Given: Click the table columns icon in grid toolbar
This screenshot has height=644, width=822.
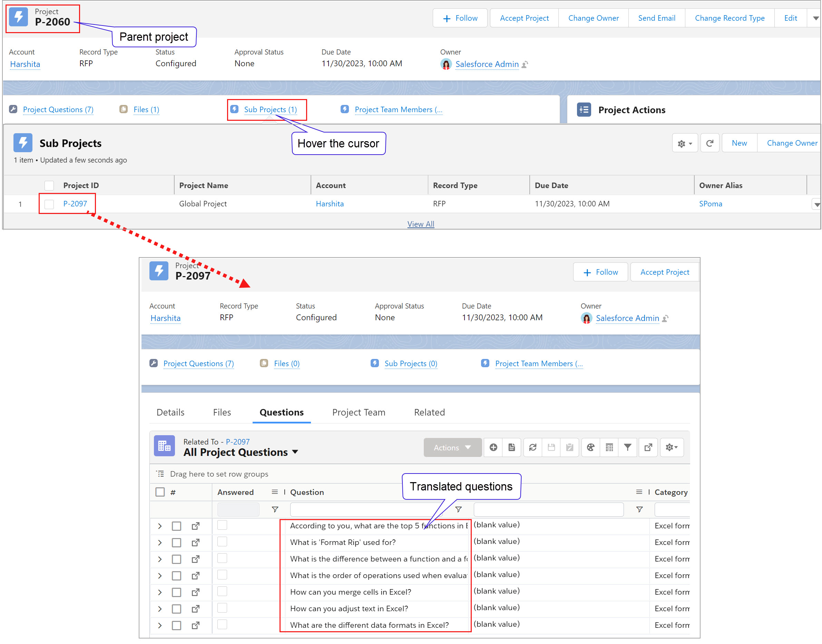Looking at the screenshot, I should click(x=609, y=448).
